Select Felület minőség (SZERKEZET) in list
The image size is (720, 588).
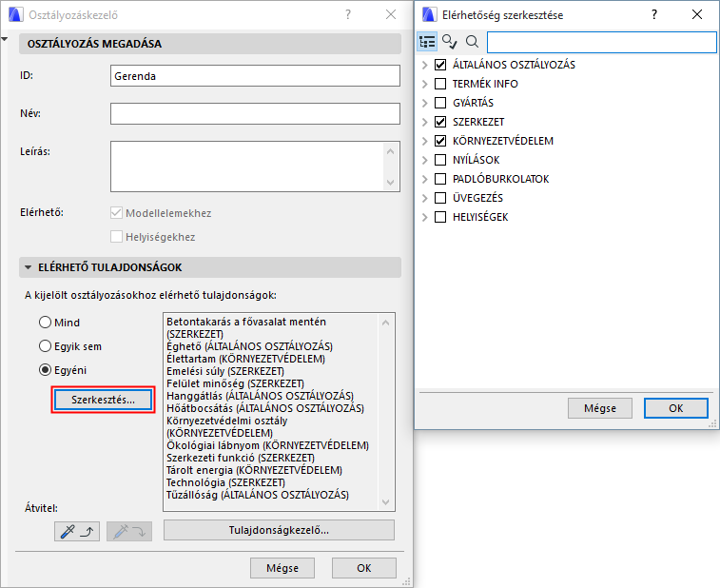(x=235, y=383)
